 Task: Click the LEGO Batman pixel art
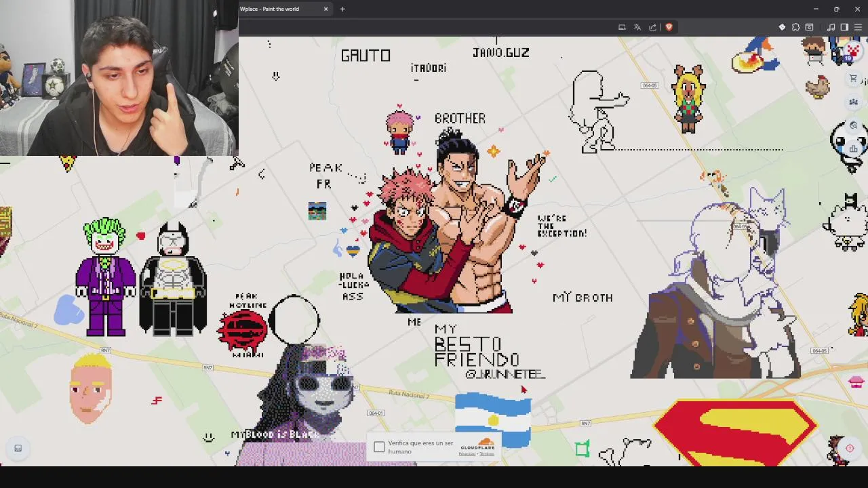[174, 279]
